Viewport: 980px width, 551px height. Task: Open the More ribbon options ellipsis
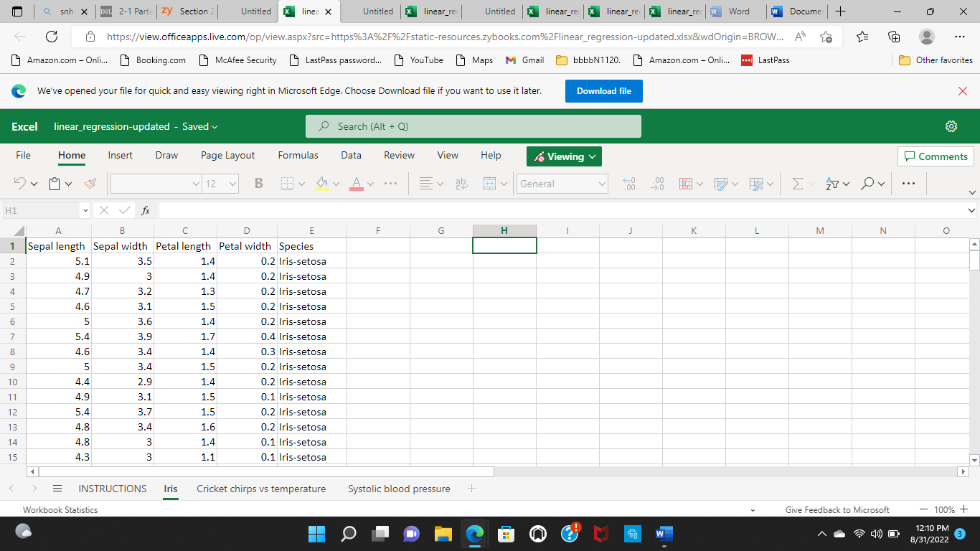click(x=908, y=184)
